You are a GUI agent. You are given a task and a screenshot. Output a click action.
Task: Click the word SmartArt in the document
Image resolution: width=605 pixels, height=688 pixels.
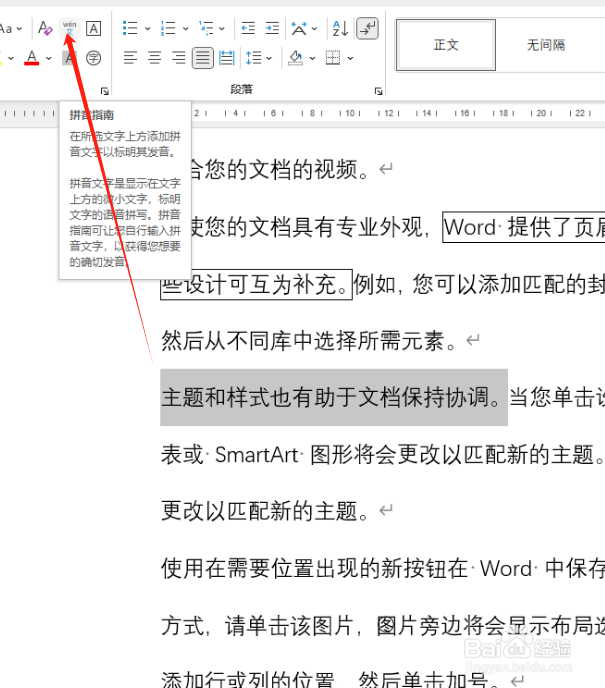tap(257, 455)
